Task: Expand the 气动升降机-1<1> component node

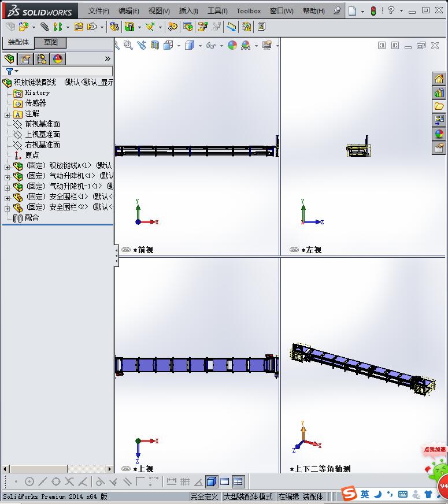Action: coord(8,188)
